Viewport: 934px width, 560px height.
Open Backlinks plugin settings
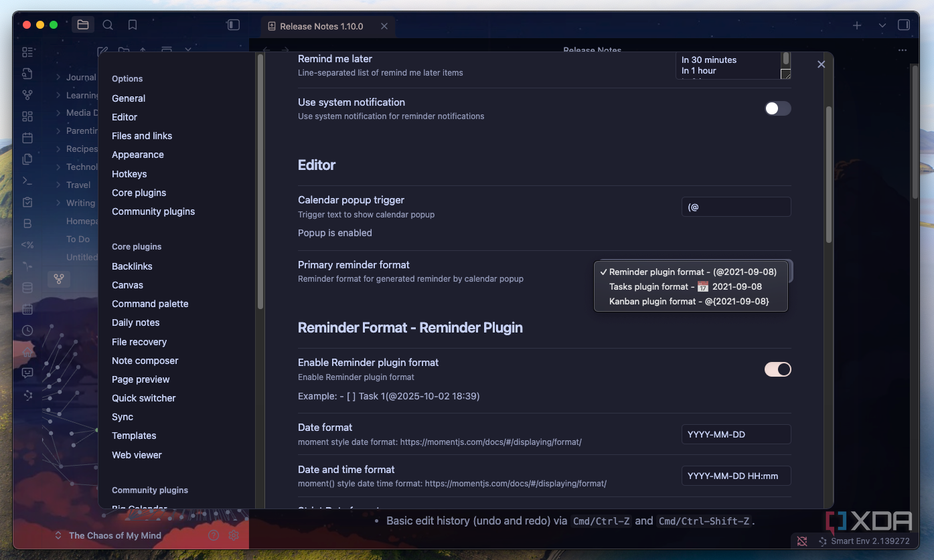click(132, 266)
